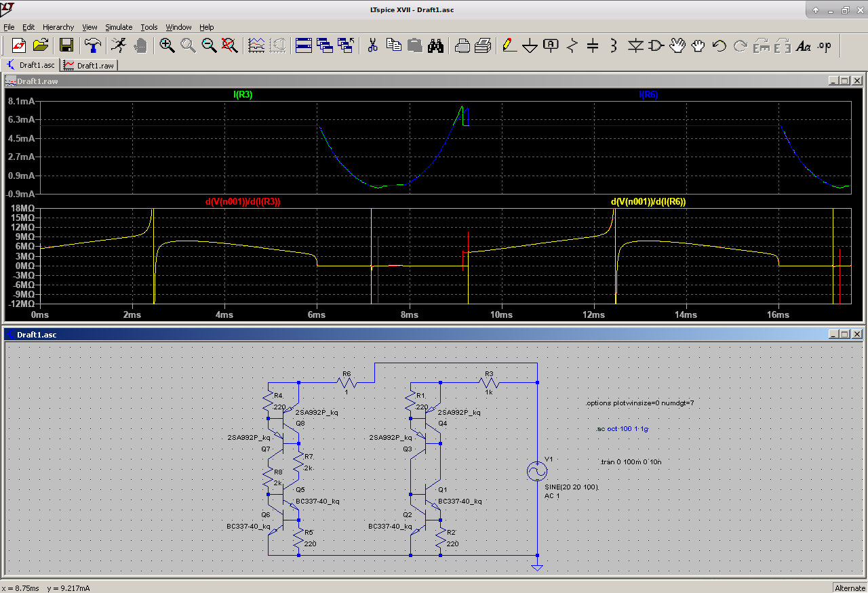Click the pick visible traces waveform icon
Viewport: 868px width, 593px height.
point(256,45)
